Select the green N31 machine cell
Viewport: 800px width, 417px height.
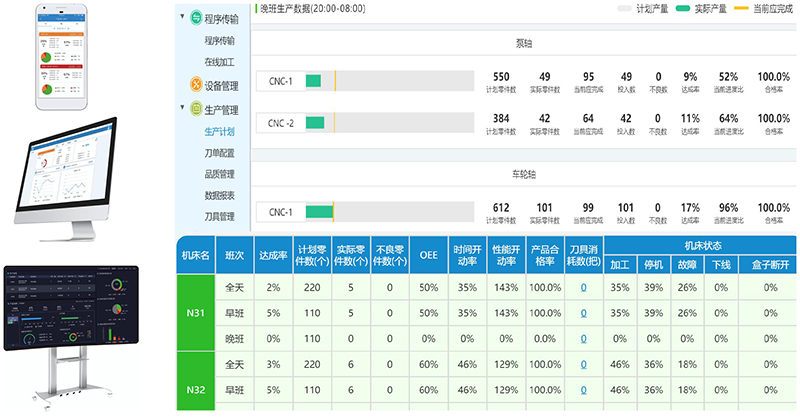pos(197,313)
